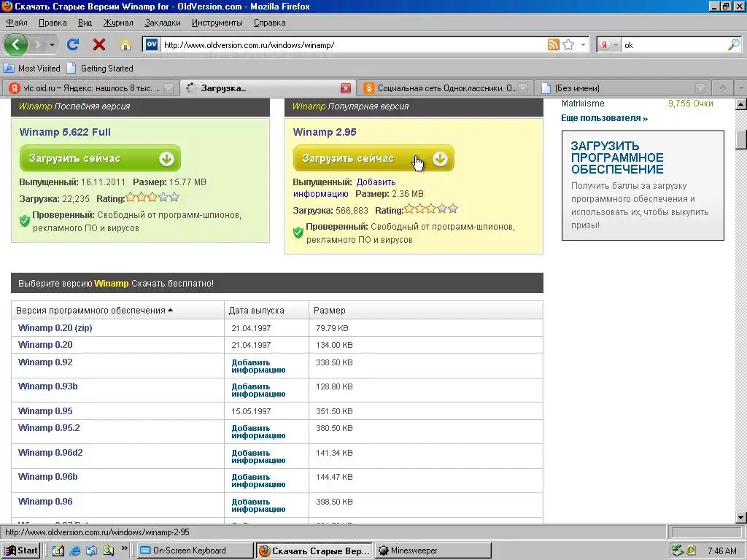The width and height of the screenshot is (747, 560).
Task: Open the home page icon
Action: coord(125,44)
